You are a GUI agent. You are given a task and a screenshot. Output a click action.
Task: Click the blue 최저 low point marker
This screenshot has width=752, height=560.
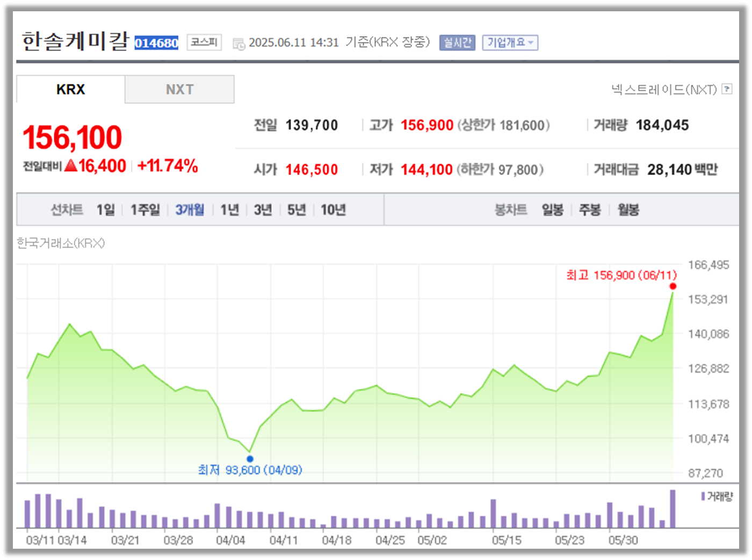click(x=250, y=459)
